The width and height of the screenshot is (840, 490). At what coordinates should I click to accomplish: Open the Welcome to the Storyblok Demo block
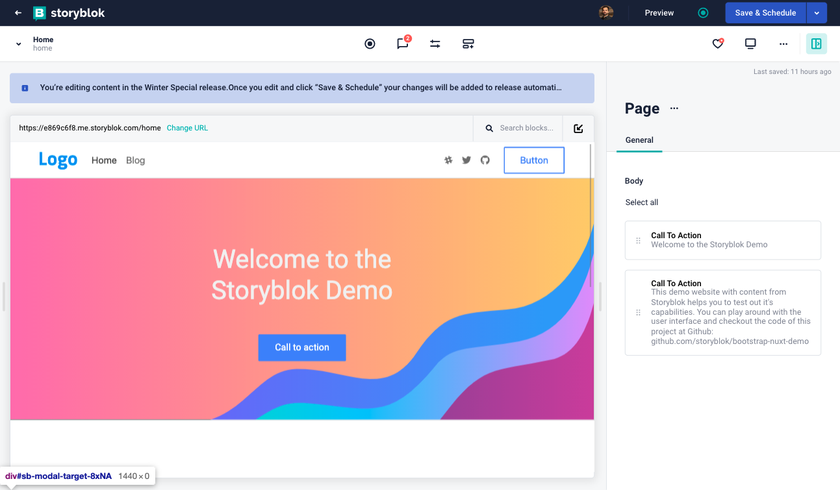coord(723,240)
